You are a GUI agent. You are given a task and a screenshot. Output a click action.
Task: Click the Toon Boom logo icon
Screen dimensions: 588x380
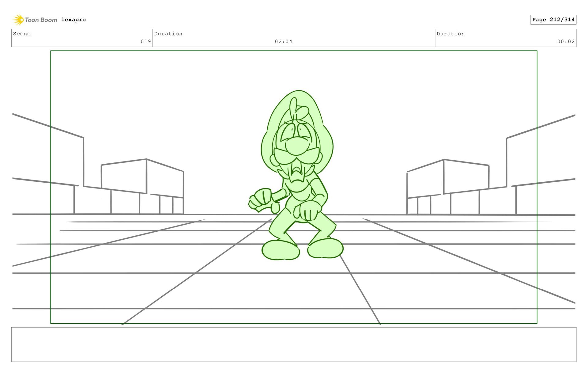(18, 20)
